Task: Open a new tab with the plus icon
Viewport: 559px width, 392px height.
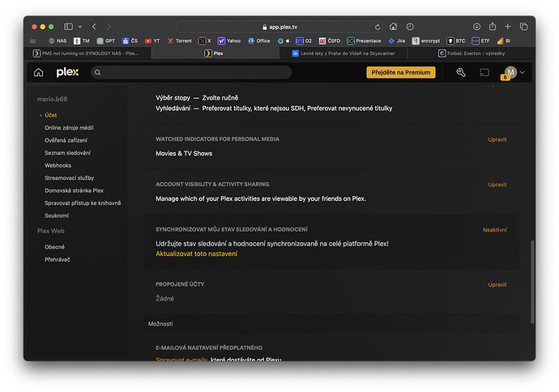Action: tap(508, 27)
